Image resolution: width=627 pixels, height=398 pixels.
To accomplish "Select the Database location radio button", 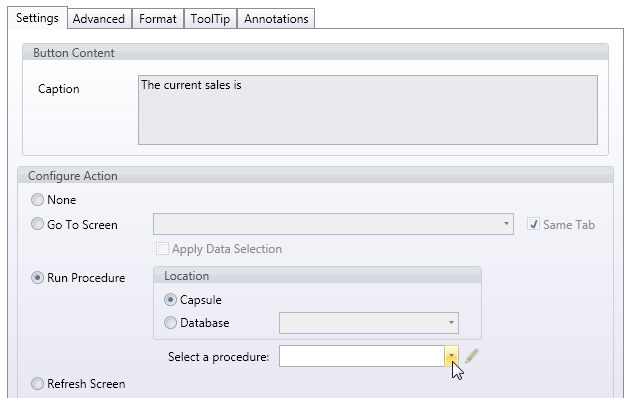I will click(x=170, y=322).
